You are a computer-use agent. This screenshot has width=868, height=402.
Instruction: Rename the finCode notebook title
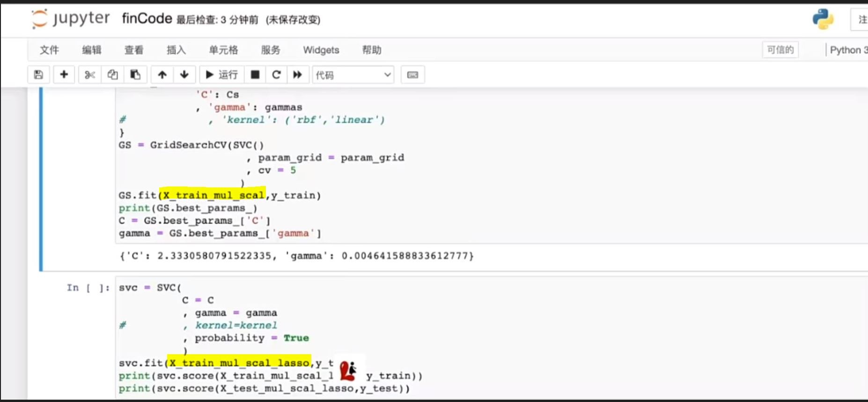(x=147, y=18)
